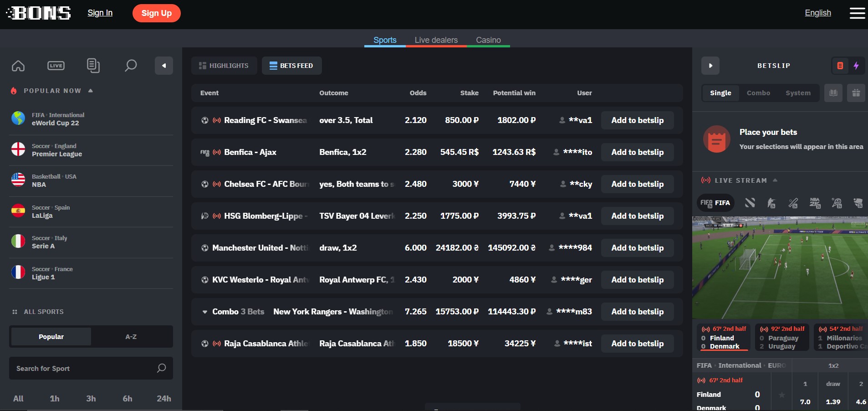
Task: Switch sports list to A-Z sorting
Action: [x=131, y=337]
